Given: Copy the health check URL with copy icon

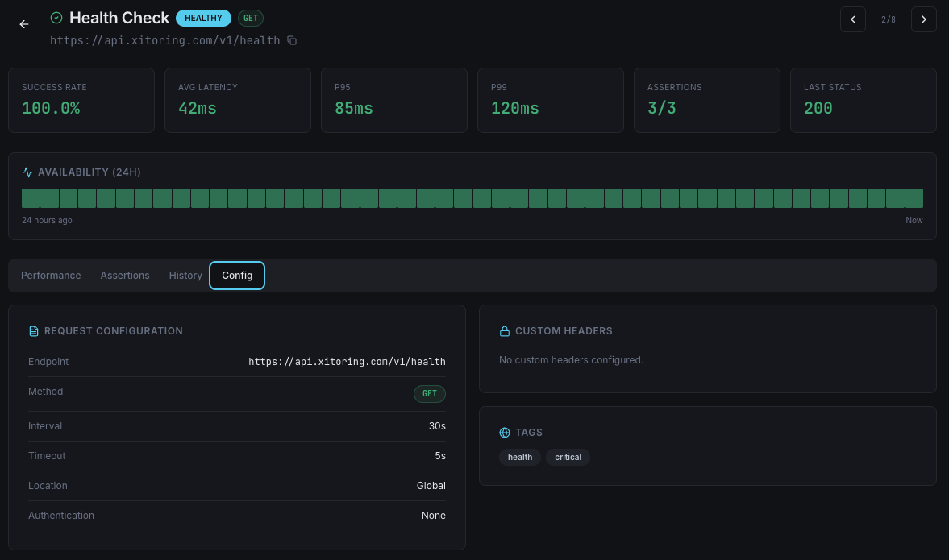Looking at the screenshot, I should pos(291,39).
